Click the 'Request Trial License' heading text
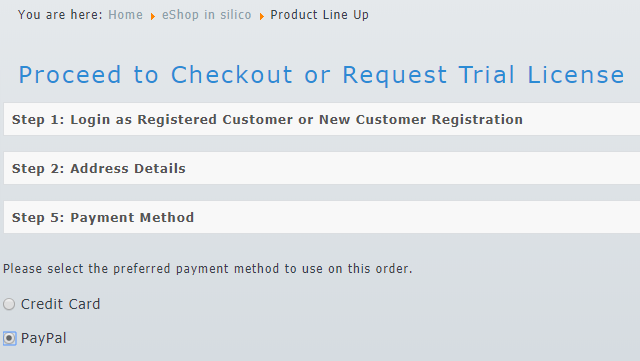The image size is (640, 361). (483, 75)
